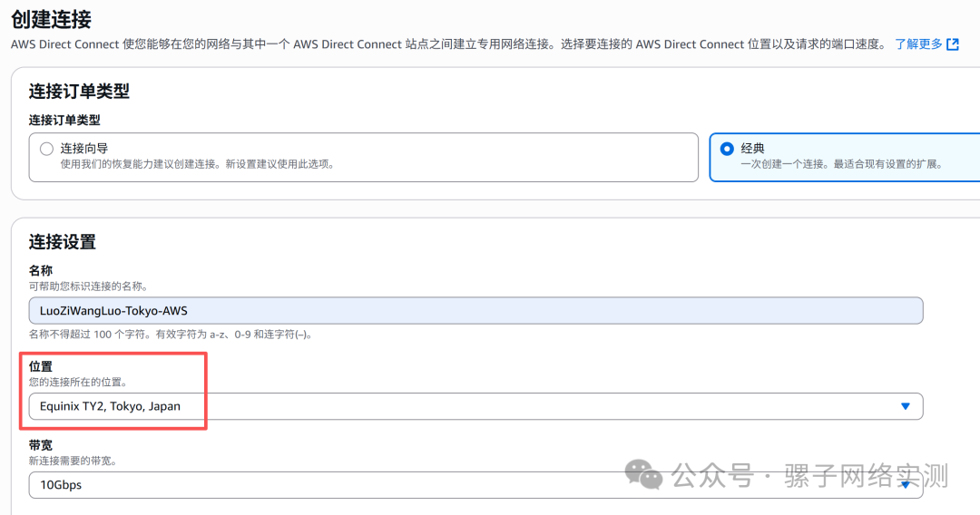Focus the name field containing LuoZiWangLuo-Tokyo-AWS

coord(475,311)
